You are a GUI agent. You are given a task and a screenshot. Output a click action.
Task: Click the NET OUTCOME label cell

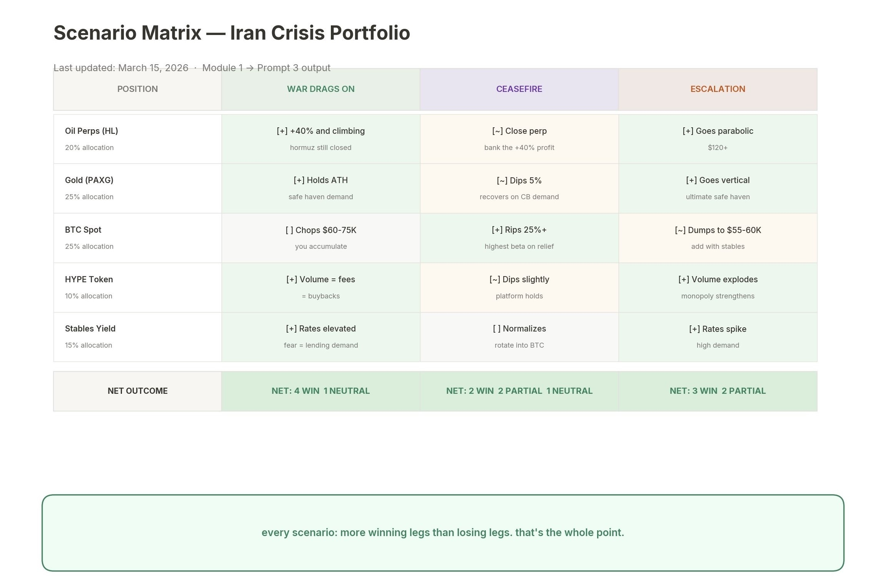point(137,391)
